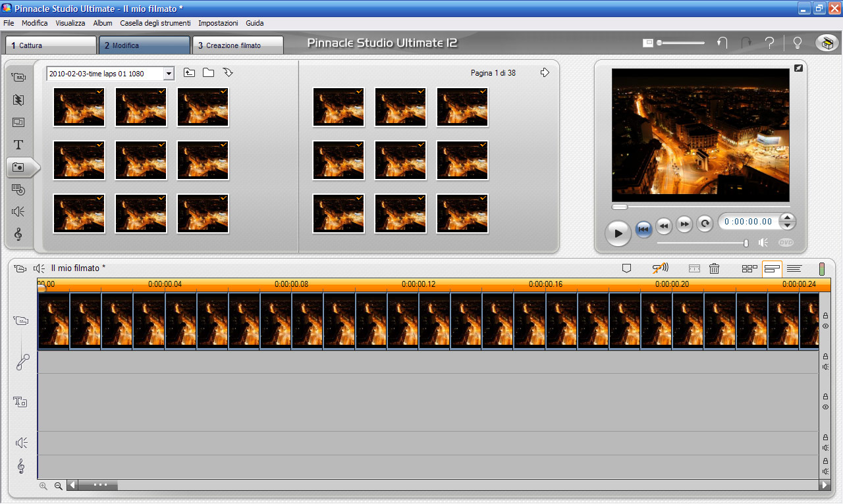Hide the title overlay track
The image size is (843, 504).
825,407
